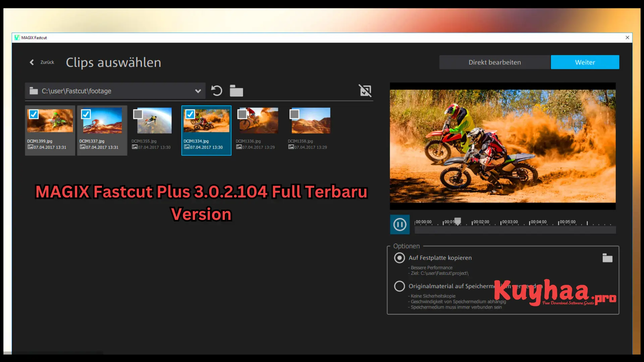
Task: Click the preview progress bar track
Action: pos(515,230)
